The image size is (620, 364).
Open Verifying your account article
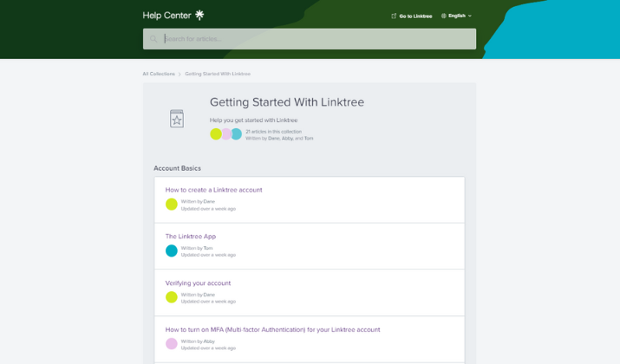(198, 283)
